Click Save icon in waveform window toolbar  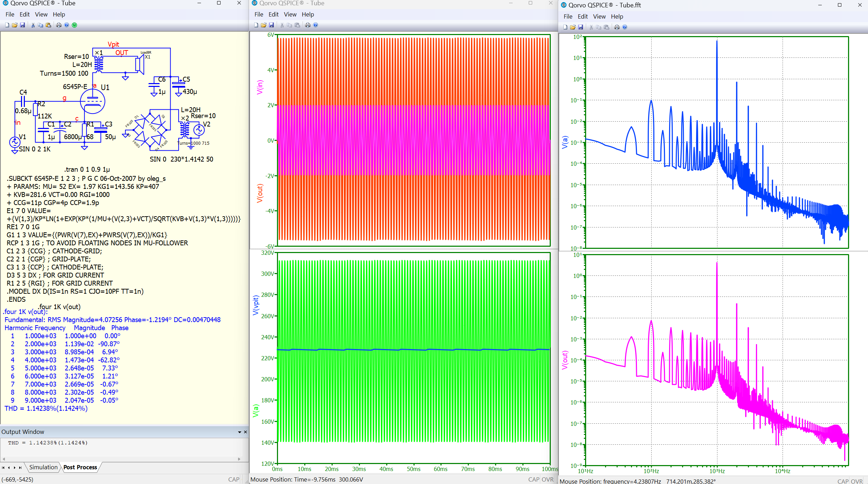pyautogui.click(x=271, y=25)
